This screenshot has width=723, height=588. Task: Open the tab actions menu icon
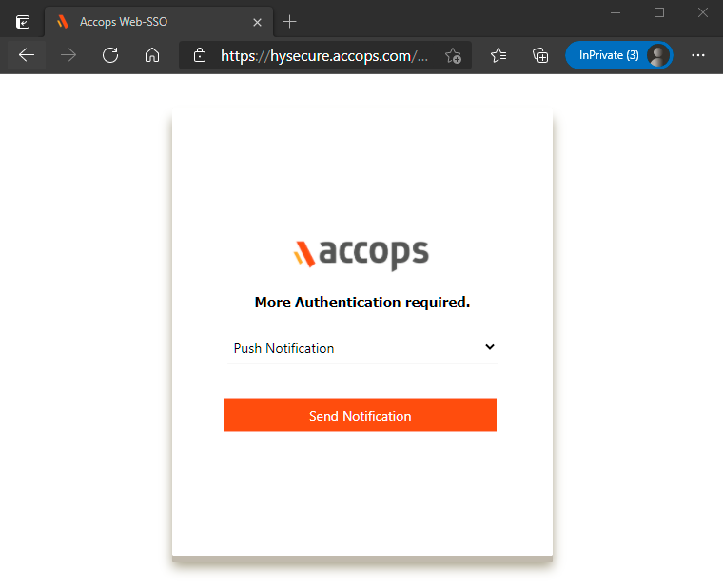tap(23, 21)
